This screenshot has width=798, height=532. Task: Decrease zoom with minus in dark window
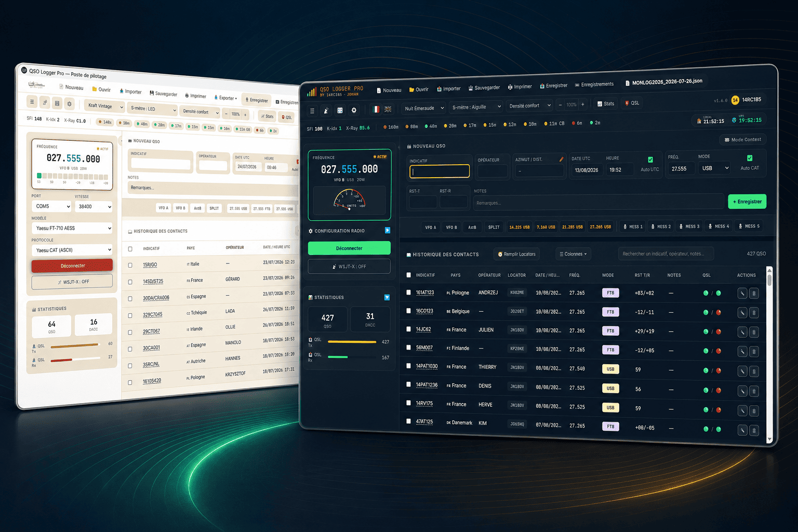pyautogui.click(x=560, y=104)
